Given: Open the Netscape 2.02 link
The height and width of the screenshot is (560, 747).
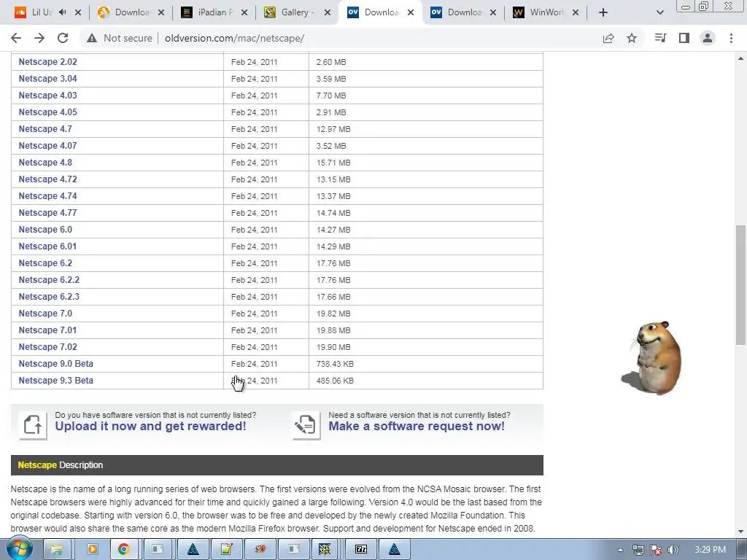Looking at the screenshot, I should click(47, 62).
